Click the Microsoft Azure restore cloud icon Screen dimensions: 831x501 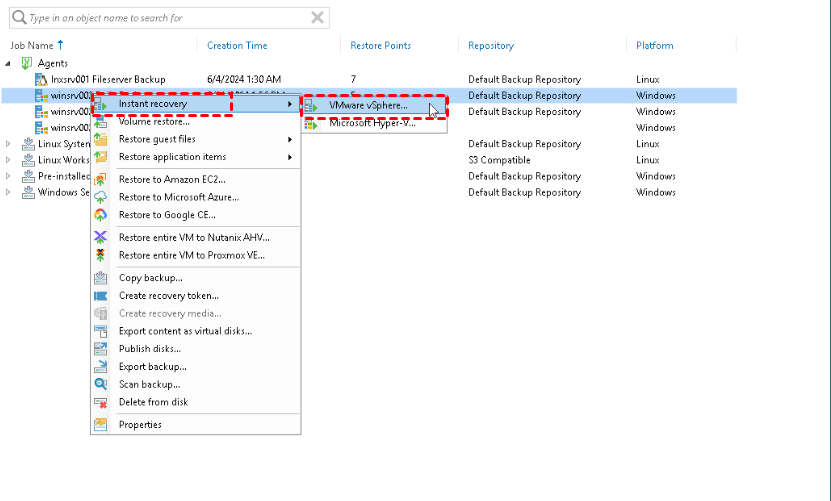click(100, 197)
